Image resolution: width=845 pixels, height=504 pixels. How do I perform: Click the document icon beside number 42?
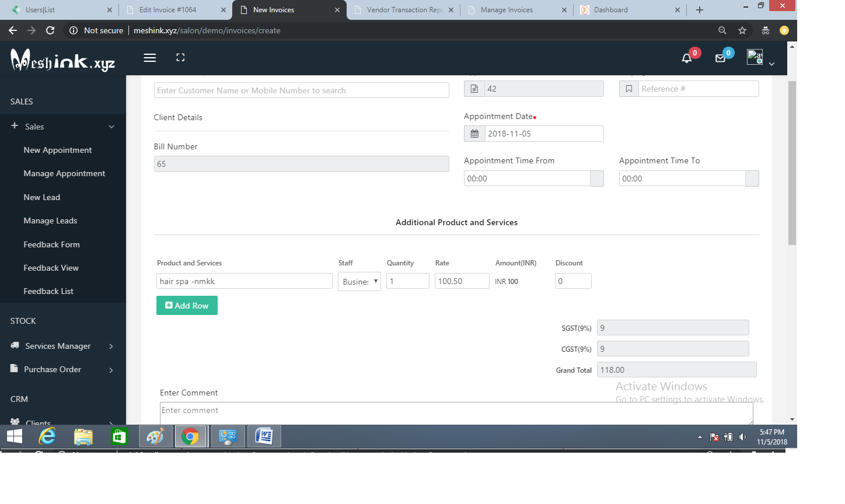(x=474, y=89)
